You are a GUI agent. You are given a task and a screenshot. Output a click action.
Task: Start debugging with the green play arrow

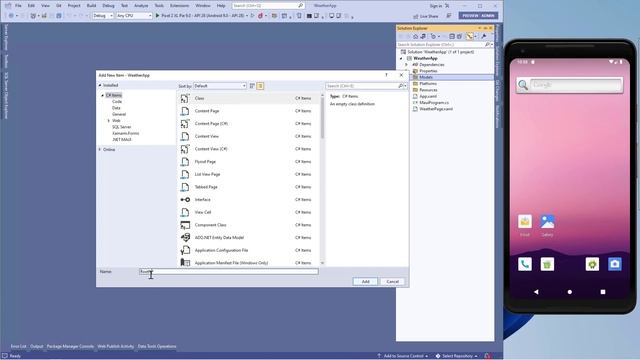(x=158, y=16)
